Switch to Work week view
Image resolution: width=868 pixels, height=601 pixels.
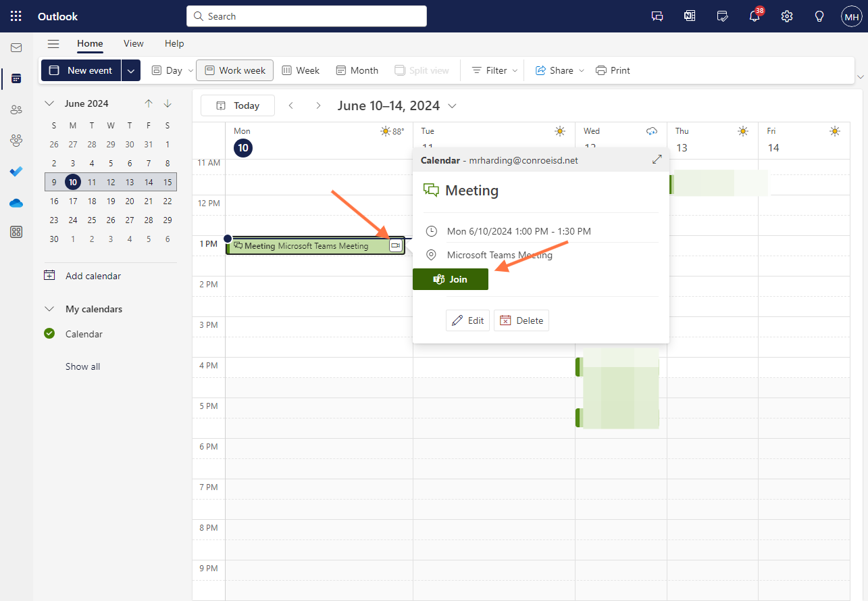click(234, 70)
